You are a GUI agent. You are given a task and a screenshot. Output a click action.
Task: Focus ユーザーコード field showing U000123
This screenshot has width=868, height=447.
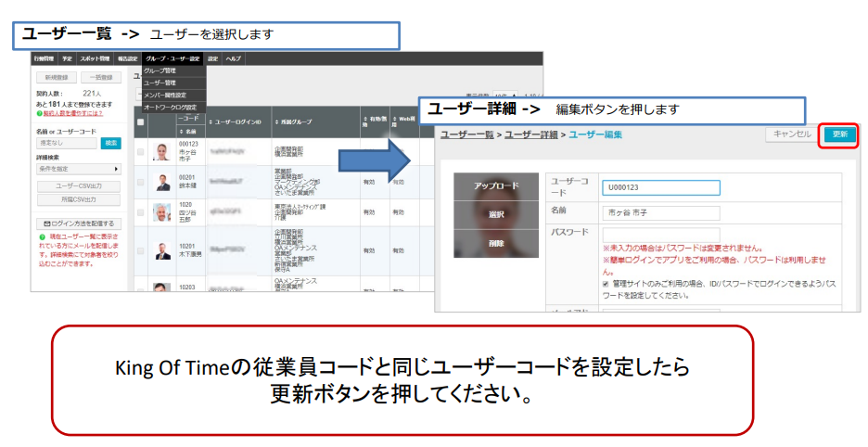[x=661, y=187]
